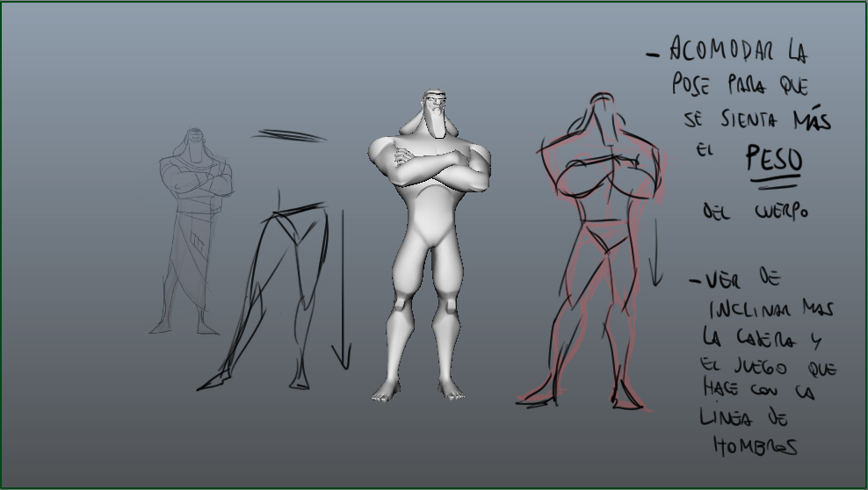Click the faint gray character concept sketch
This screenshot has width=868, height=490.
tap(193, 233)
